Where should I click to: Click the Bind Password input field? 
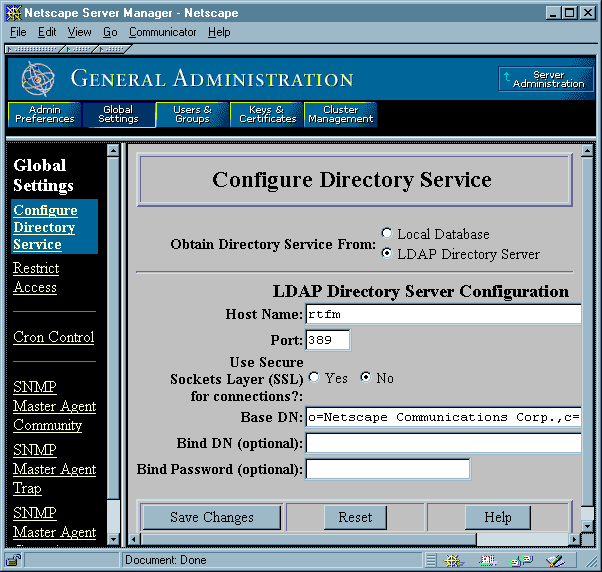point(388,469)
